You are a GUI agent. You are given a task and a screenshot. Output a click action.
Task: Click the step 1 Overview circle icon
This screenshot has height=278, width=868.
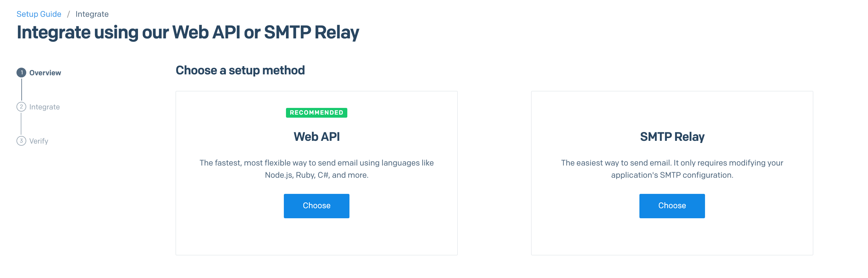point(21,72)
